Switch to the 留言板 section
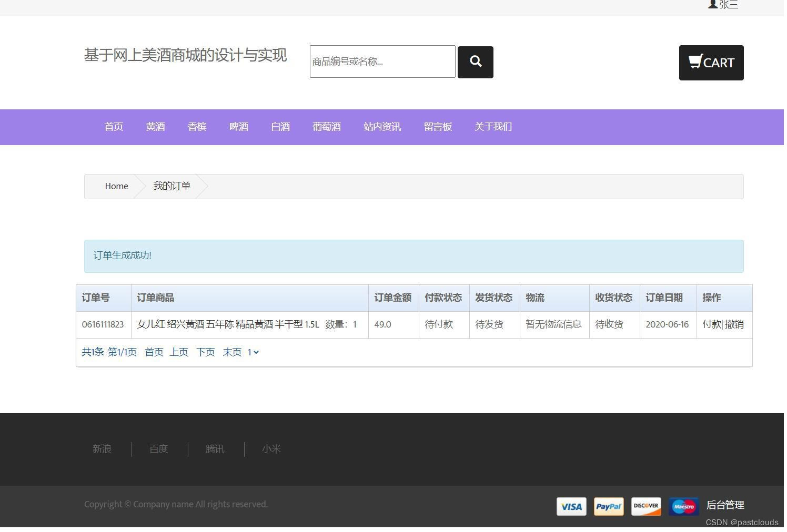Viewport: 787px width, 532px height. 438,127
